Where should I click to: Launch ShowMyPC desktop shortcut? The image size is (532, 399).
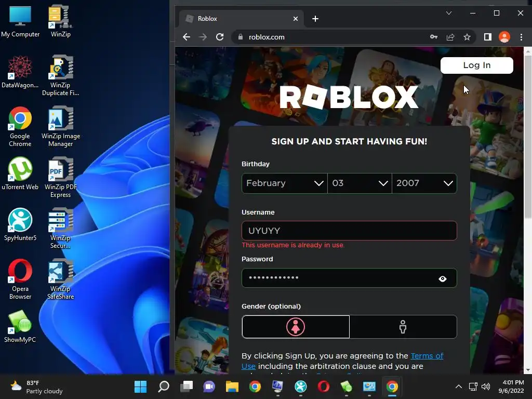[x=20, y=326]
